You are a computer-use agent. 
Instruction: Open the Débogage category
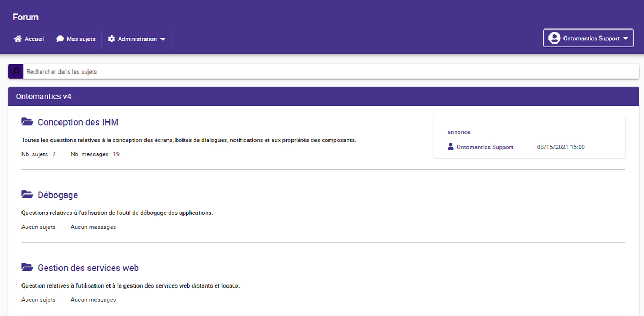tap(58, 195)
